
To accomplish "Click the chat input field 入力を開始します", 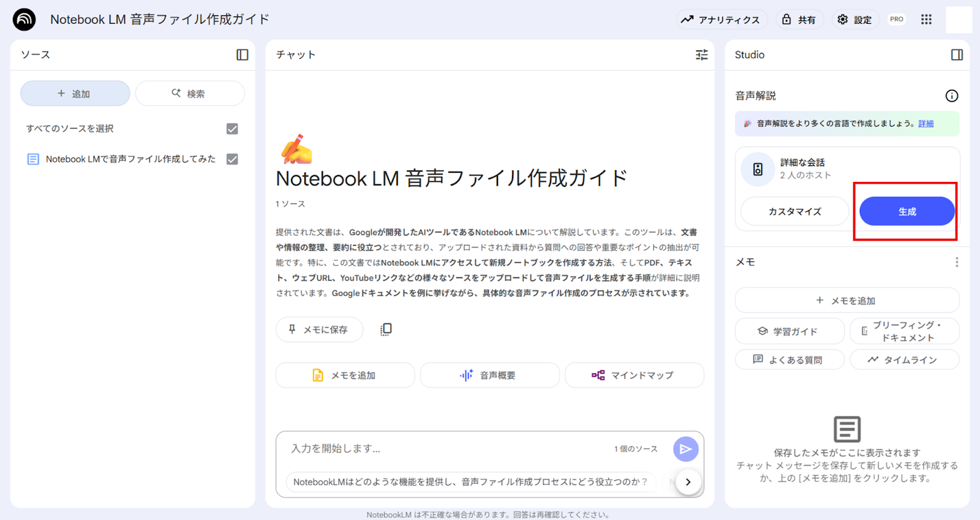I will point(447,449).
